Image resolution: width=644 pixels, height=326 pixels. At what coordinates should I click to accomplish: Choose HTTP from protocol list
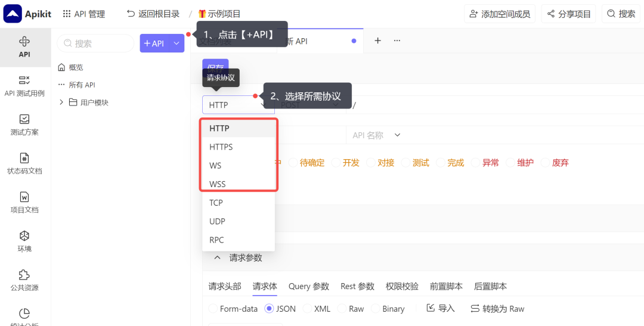238,128
